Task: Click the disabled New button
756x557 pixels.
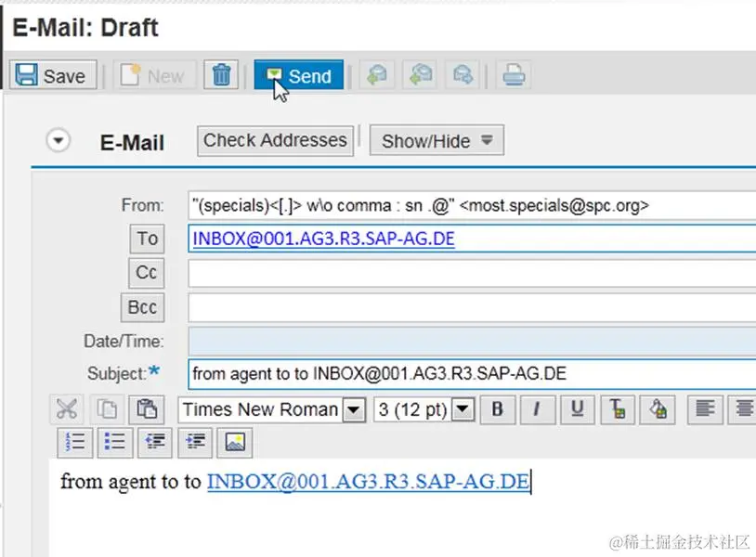Action: (x=155, y=75)
